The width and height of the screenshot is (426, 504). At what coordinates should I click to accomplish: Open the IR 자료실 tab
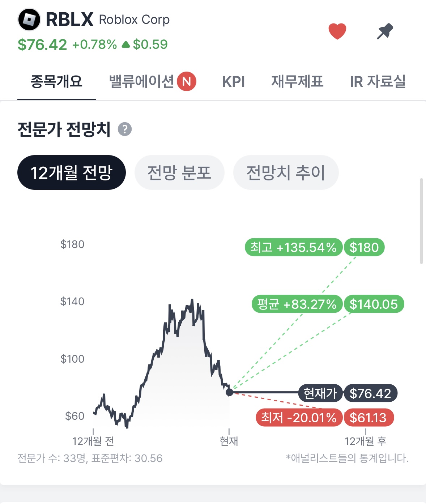click(378, 81)
